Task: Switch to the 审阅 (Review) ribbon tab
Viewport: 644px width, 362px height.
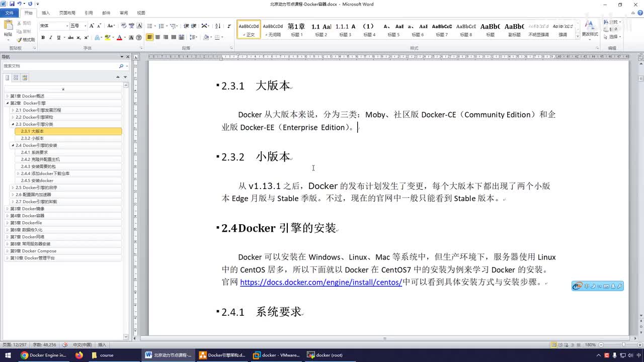Action: (123, 13)
